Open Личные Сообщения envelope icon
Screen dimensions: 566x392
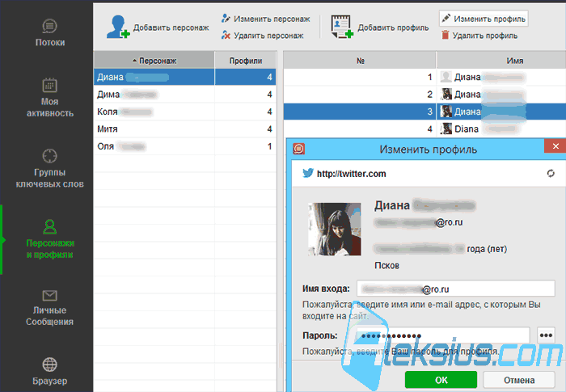tap(49, 296)
